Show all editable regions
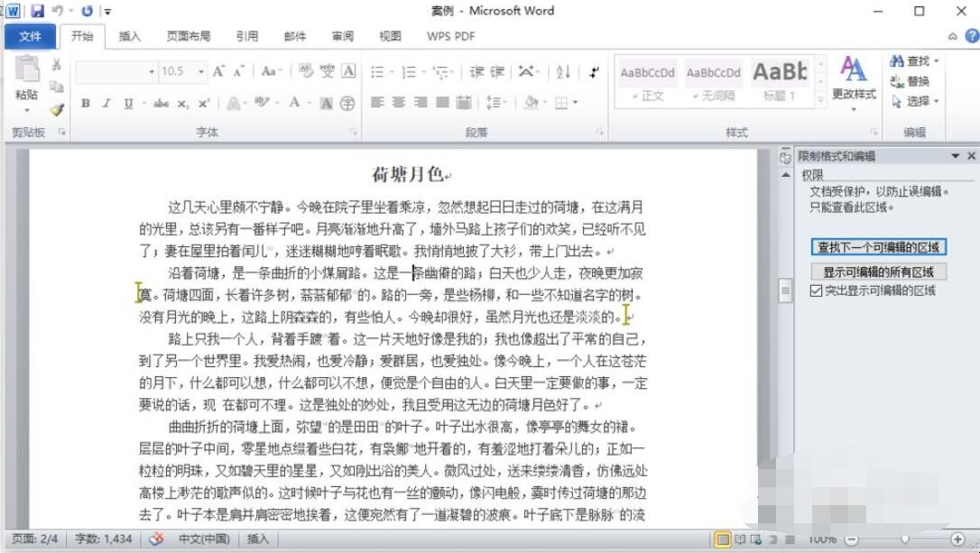Image resolution: width=980 pixels, height=553 pixels. coord(879,272)
